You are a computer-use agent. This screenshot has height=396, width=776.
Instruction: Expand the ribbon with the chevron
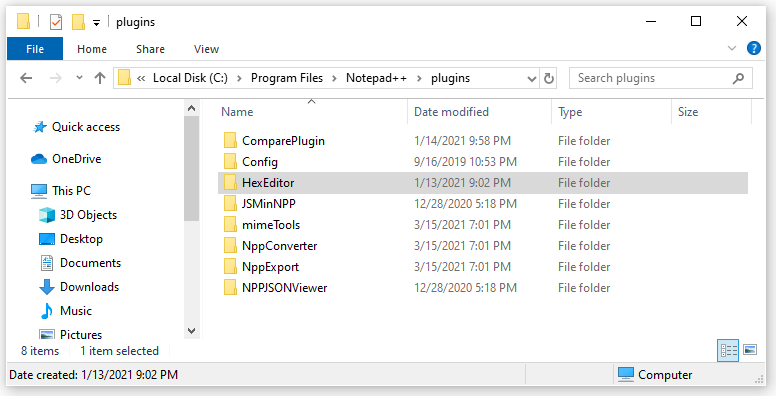tap(731, 49)
